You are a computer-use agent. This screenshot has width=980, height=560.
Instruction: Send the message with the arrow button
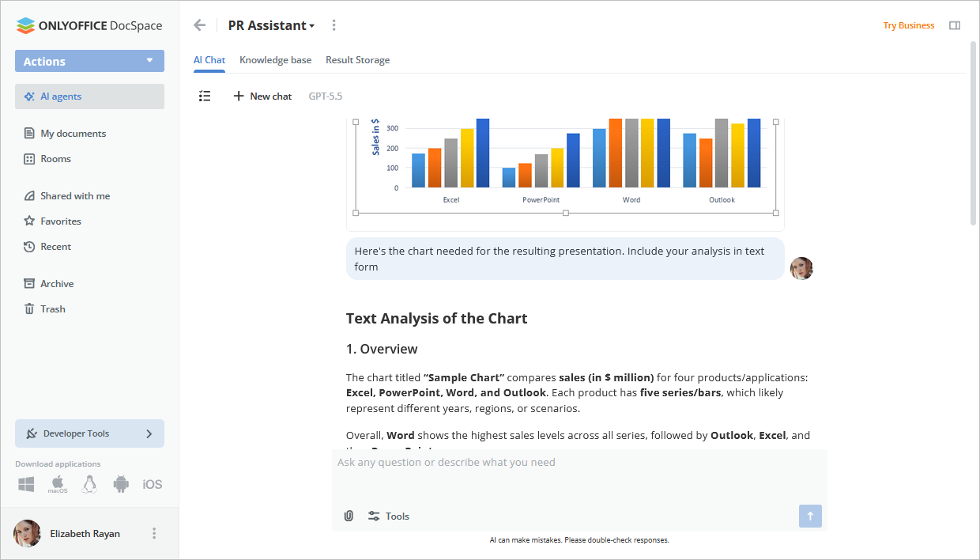[810, 516]
